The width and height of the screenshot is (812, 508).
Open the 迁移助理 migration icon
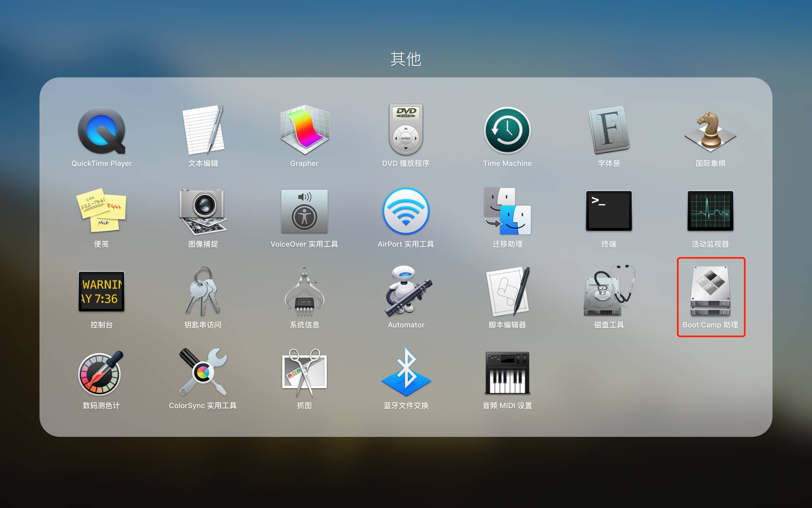coord(507,211)
